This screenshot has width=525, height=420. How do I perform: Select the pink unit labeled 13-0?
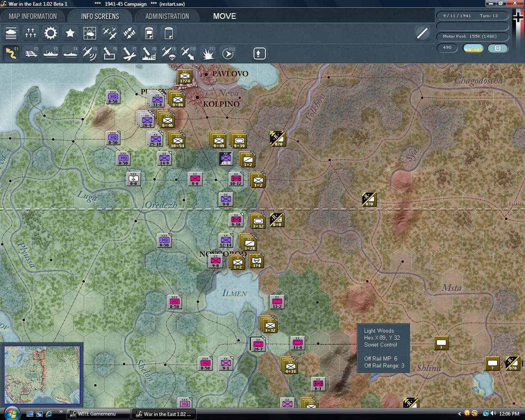tap(297, 343)
